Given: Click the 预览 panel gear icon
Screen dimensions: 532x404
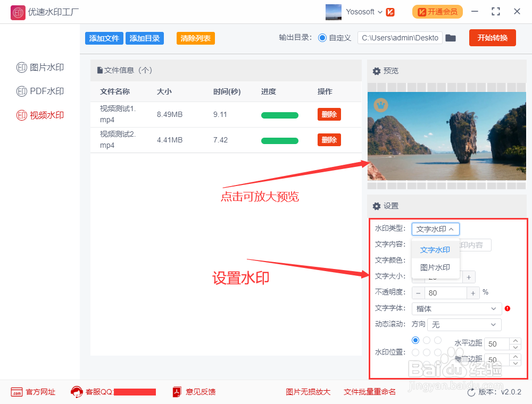Looking at the screenshot, I should pos(377,70).
